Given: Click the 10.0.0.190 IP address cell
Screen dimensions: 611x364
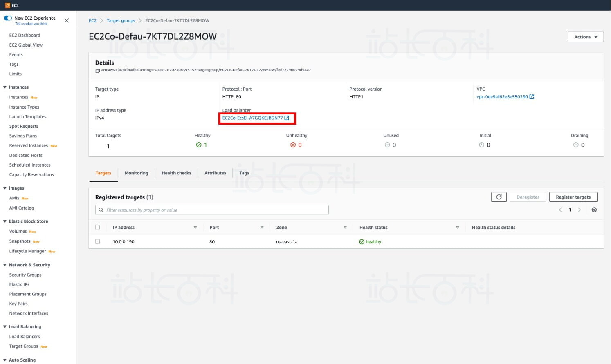Looking at the screenshot, I should [124, 242].
